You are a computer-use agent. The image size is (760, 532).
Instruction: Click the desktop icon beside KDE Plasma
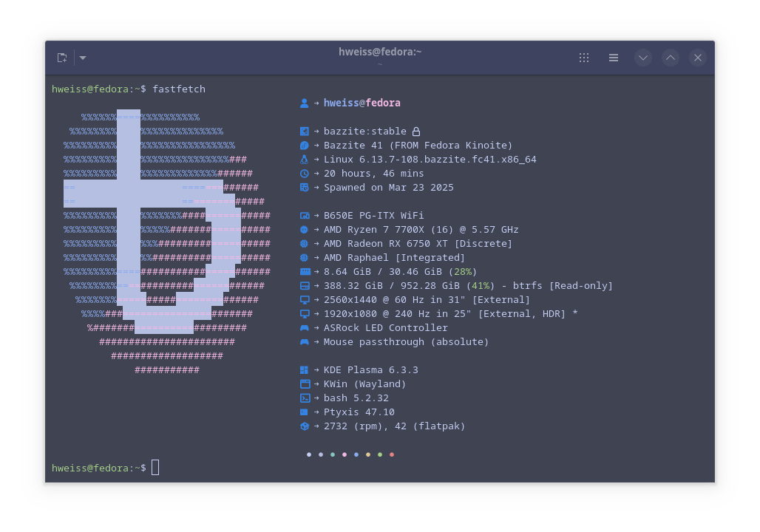tap(305, 370)
